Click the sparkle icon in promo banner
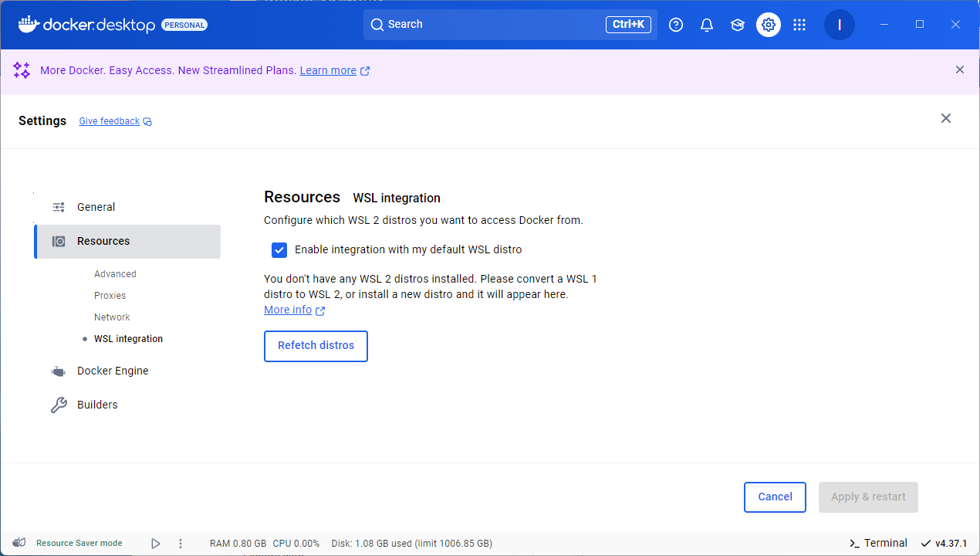Screen dimensions: 980x556 [22, 70]
